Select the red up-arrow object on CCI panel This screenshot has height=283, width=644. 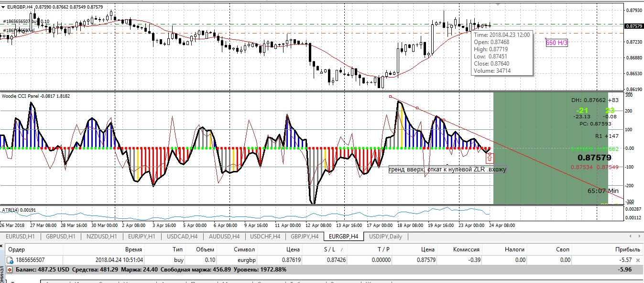(490, 158)
